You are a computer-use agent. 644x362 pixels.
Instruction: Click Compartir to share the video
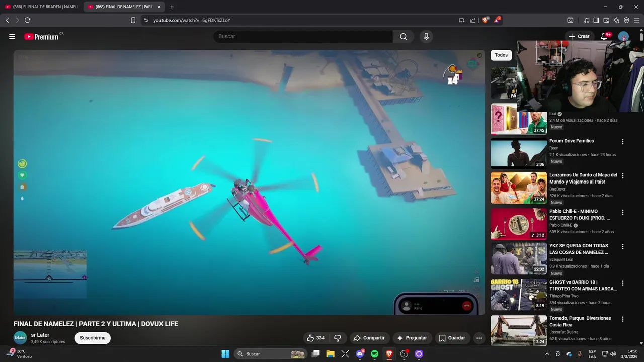[369, 338]
